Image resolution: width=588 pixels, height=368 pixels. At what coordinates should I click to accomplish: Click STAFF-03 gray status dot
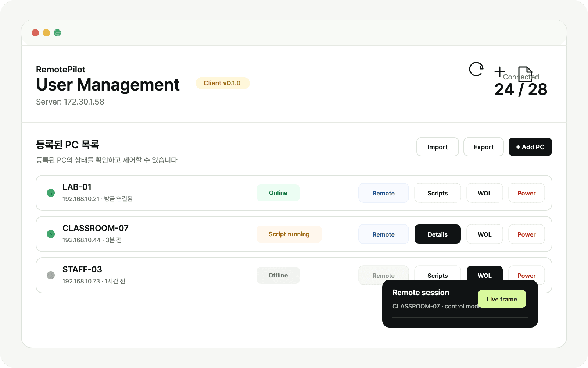pyautogui.click(x=51, y=275)
